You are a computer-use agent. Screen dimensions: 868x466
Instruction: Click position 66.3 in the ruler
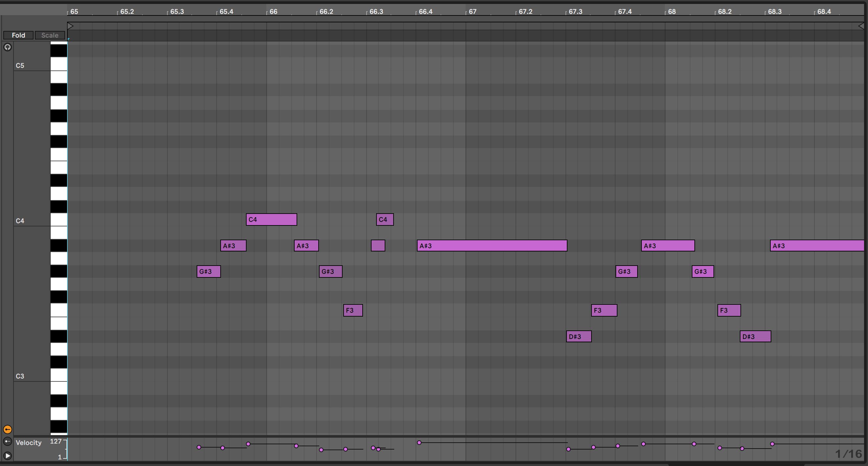(x=376, y=12)
